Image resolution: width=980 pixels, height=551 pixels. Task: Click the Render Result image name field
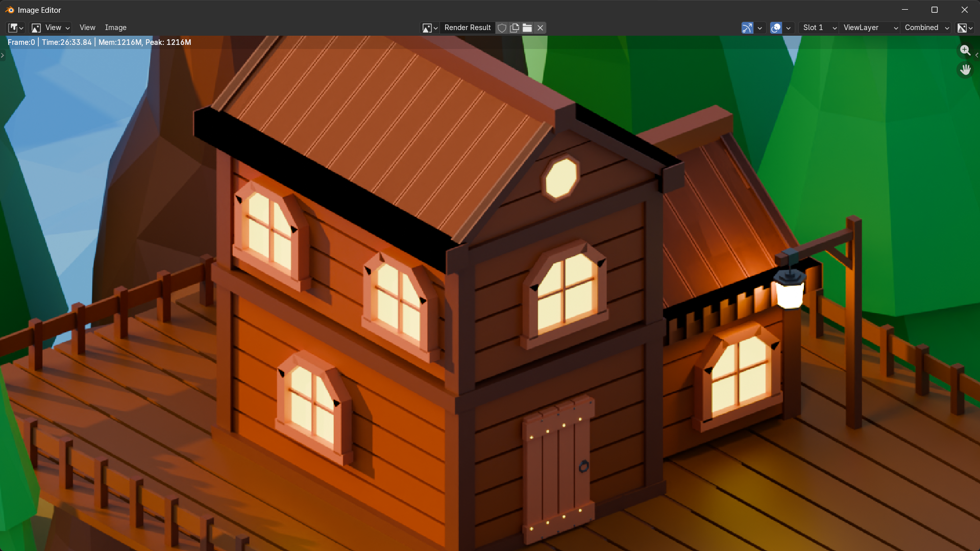468,28
